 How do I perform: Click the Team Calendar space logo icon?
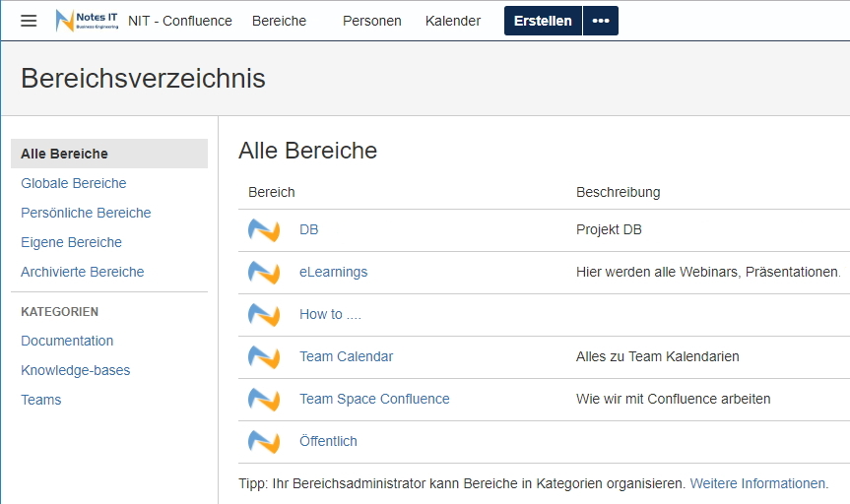(x=264, y=356)
